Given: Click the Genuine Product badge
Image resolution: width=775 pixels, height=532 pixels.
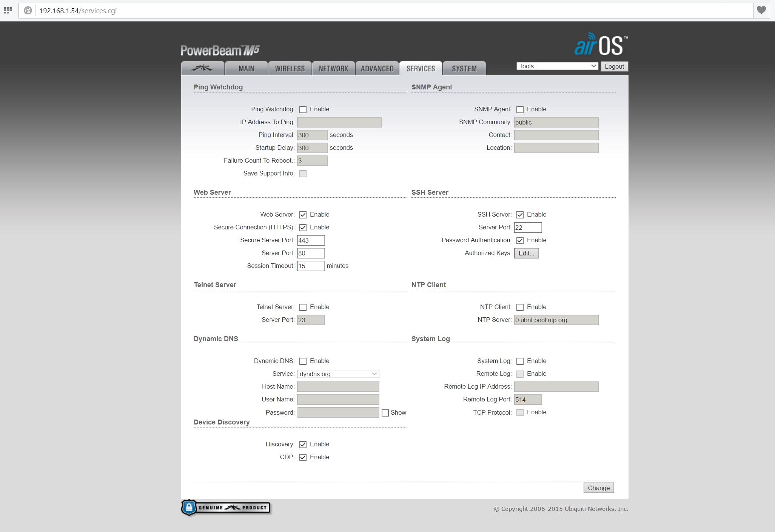Looking at the screenshot, I should click(226, 508).
